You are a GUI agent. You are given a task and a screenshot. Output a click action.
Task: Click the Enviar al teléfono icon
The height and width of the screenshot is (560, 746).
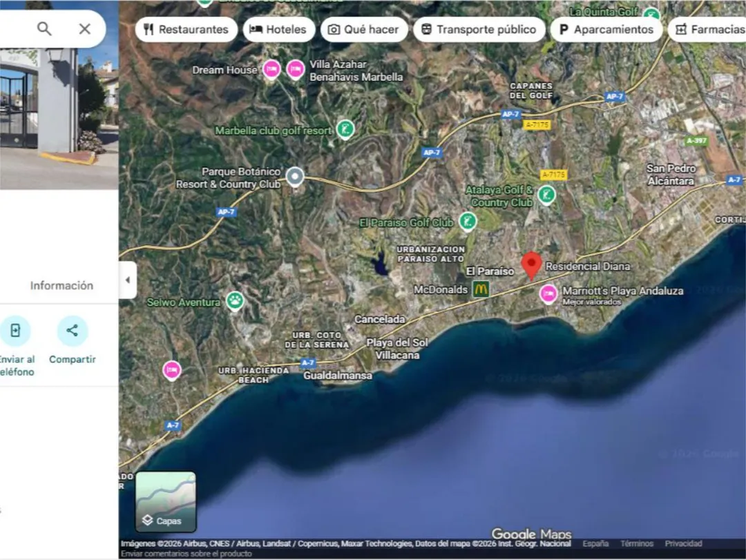click(x=15, y=331)
